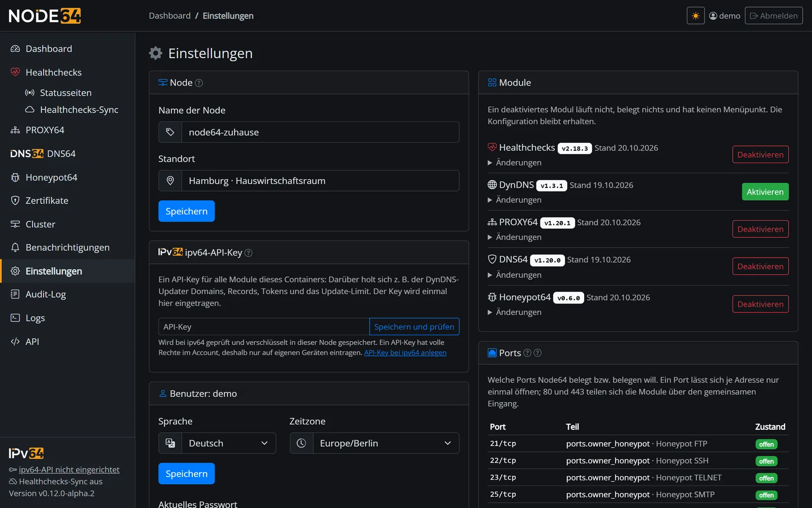The width and height of the screenshot is (812, 508).
Task: Click the clock icon beside Zeitzone dropdown
Action: coord(301,443)
